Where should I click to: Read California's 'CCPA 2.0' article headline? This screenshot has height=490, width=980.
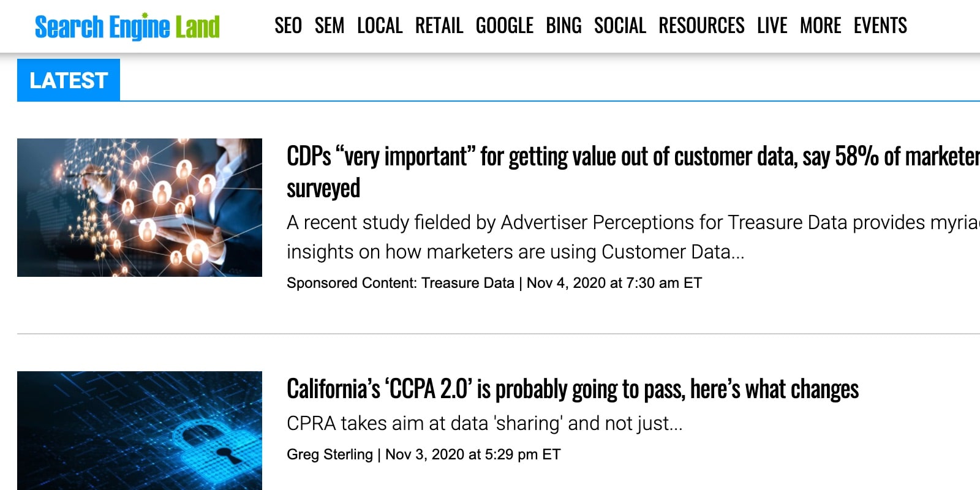click(573, 390)
